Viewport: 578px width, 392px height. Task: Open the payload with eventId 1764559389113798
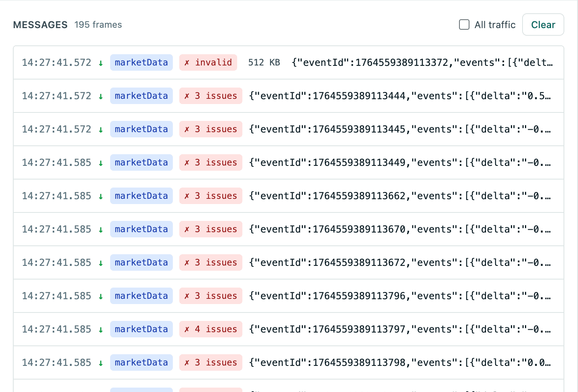(400, 362)
